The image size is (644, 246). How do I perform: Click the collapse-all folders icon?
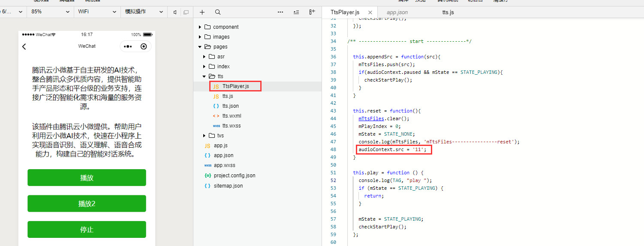click(296, 12)
